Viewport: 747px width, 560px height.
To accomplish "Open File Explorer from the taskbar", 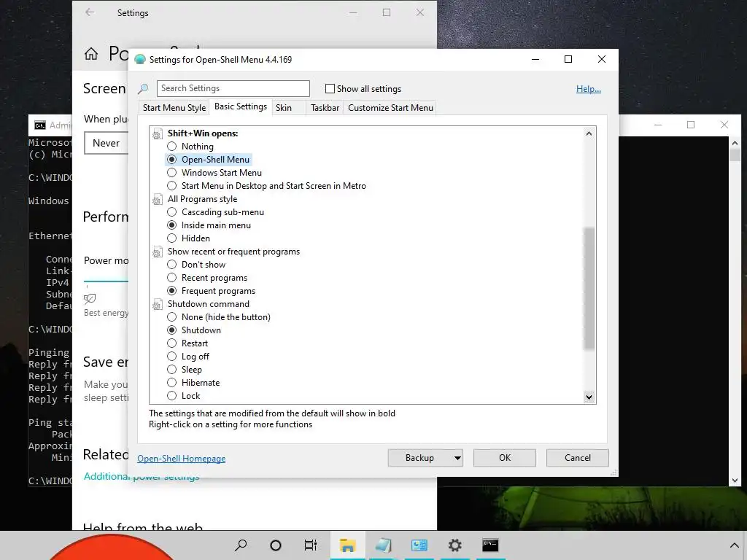I will [348, 545].
